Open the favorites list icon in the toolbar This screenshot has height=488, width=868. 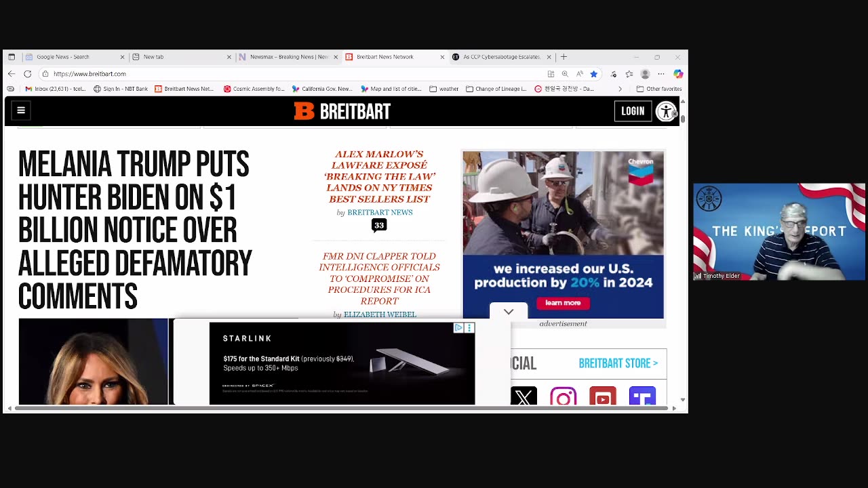[629, 74]
